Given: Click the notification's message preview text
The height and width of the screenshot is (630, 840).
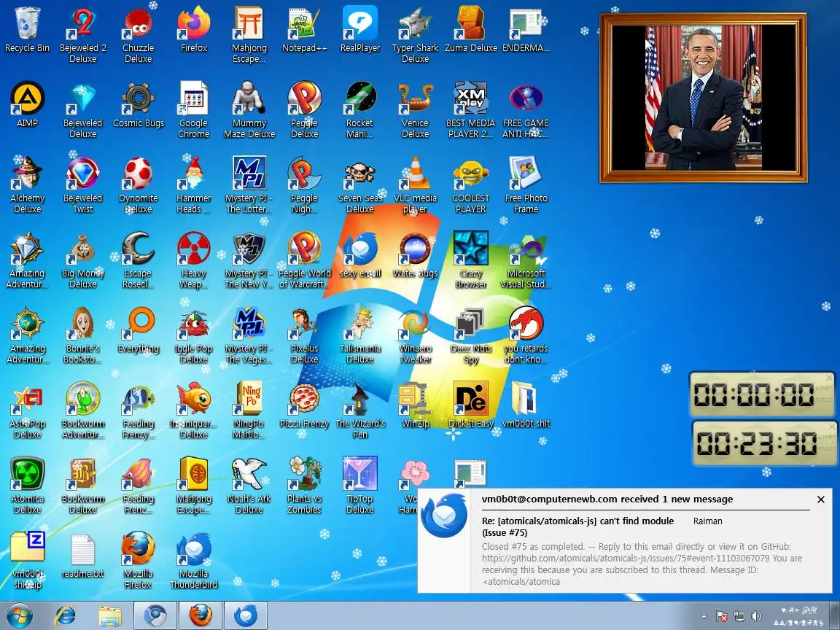Looking at the screenshot, I should (642, 564).
